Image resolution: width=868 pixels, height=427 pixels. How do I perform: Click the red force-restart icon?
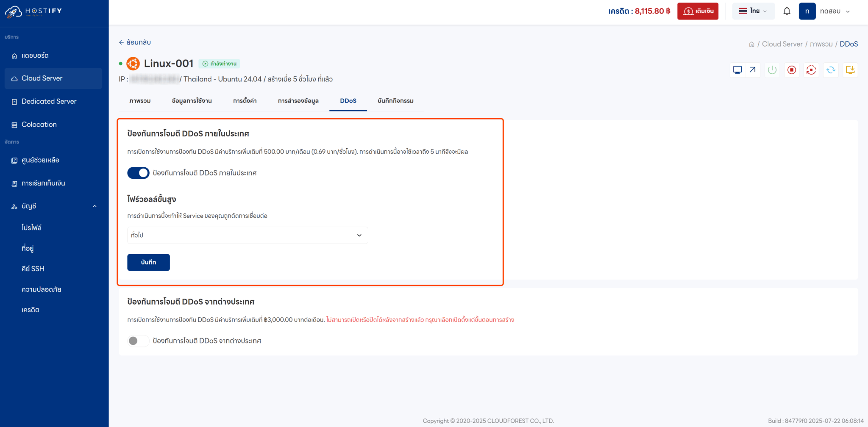coord(811,70)
